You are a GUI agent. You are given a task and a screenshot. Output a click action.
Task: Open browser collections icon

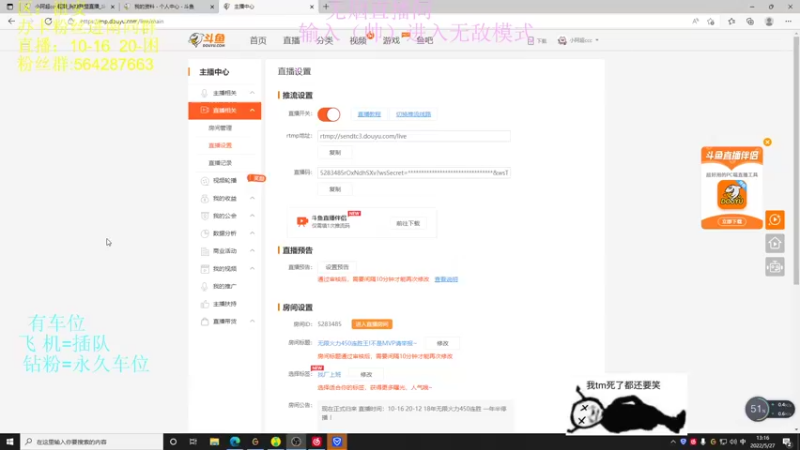pyautogui.click(x=750, y=21)
